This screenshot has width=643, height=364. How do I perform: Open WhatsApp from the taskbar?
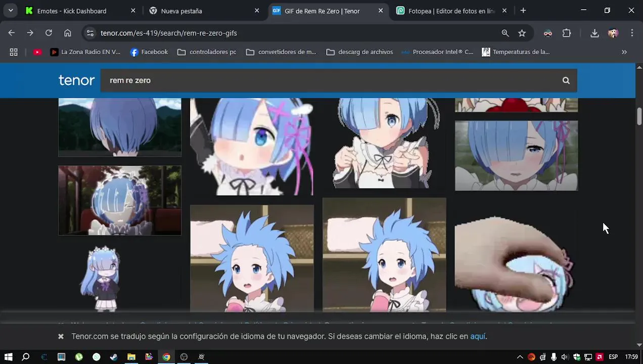coord(97,357)
